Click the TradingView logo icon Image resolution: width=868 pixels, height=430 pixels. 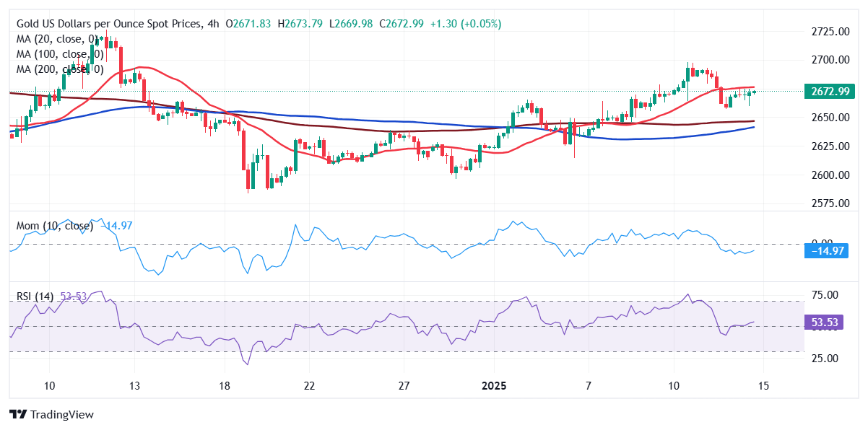click(18, 415)
